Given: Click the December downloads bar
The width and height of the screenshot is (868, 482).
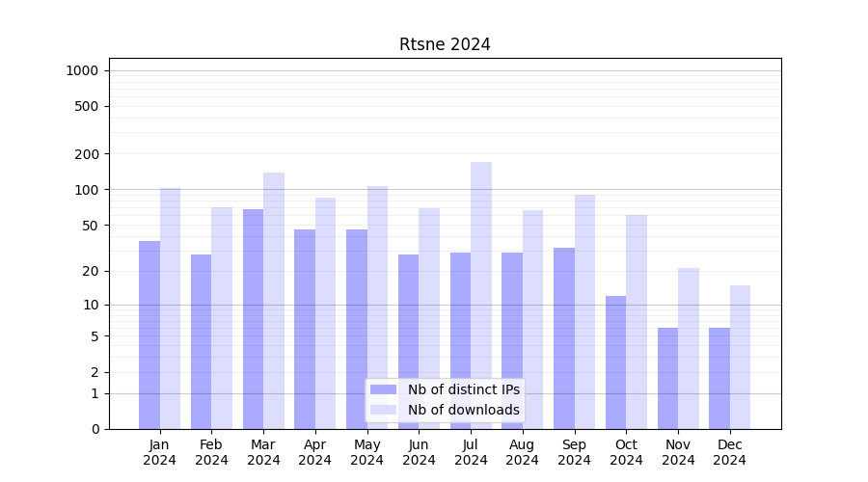Looking at the screenshot, I should click(x=740, y=357).
